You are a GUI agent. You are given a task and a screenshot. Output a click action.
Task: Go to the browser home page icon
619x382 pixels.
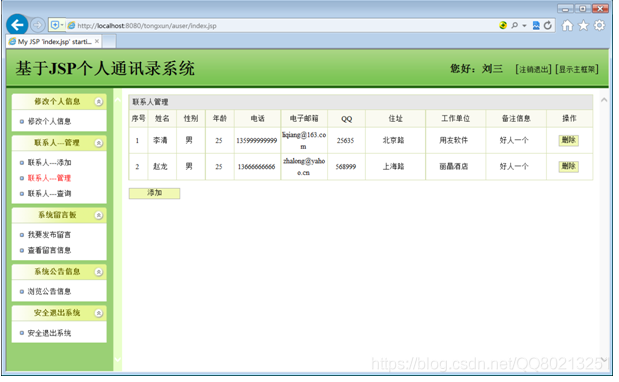(x=567, y=26)
